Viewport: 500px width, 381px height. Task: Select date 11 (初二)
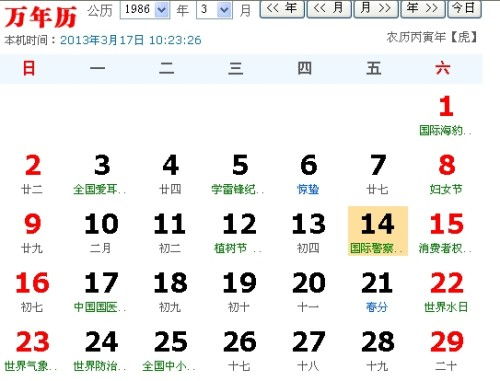click(171, 232)
